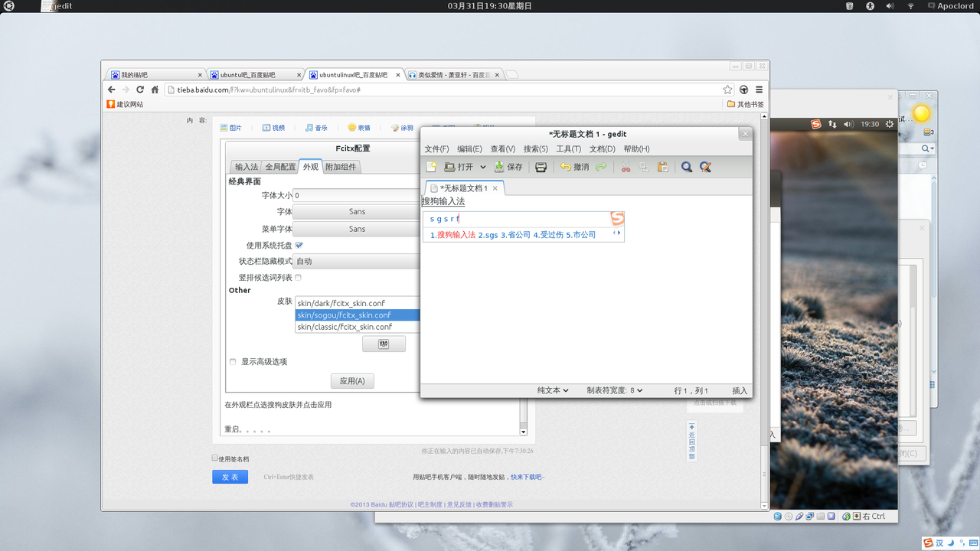980x551 pixels.
Task: Click 撤消 undo in gedit toolbar
Action: [574, 167]
